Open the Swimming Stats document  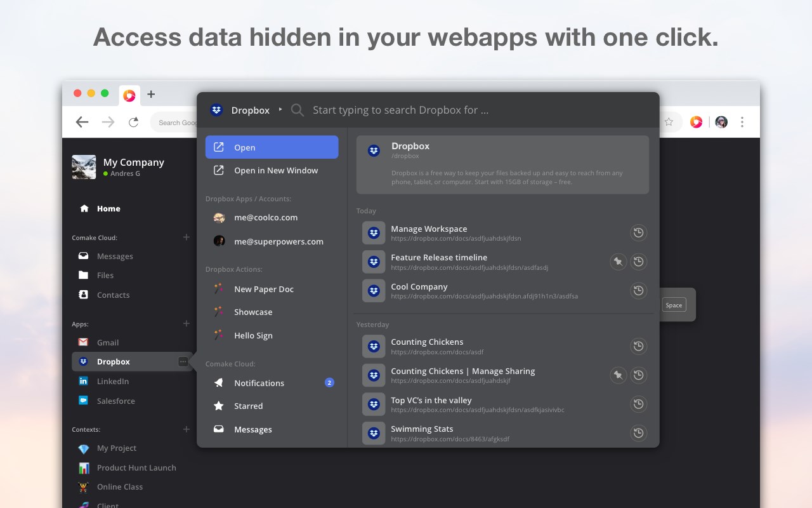point(502,433)
